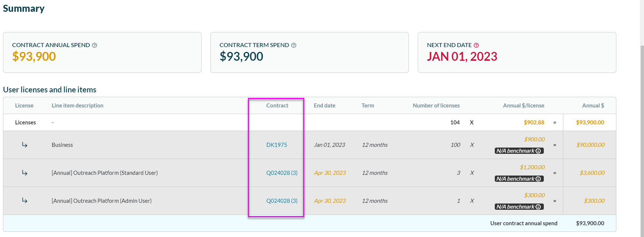Open contract DK1975 link
Image resolution: width=644 pixels, height=237 pixels.
point(276,145)
